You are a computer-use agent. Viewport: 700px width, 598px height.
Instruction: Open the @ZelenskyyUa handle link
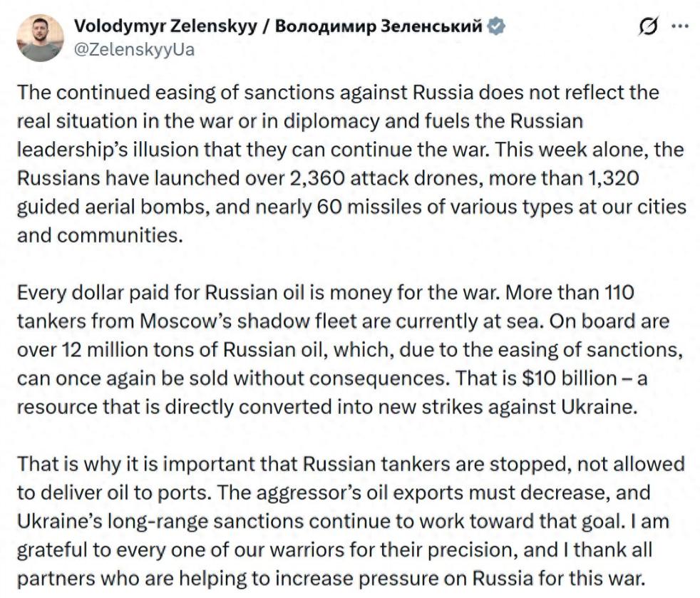[134, 50]
